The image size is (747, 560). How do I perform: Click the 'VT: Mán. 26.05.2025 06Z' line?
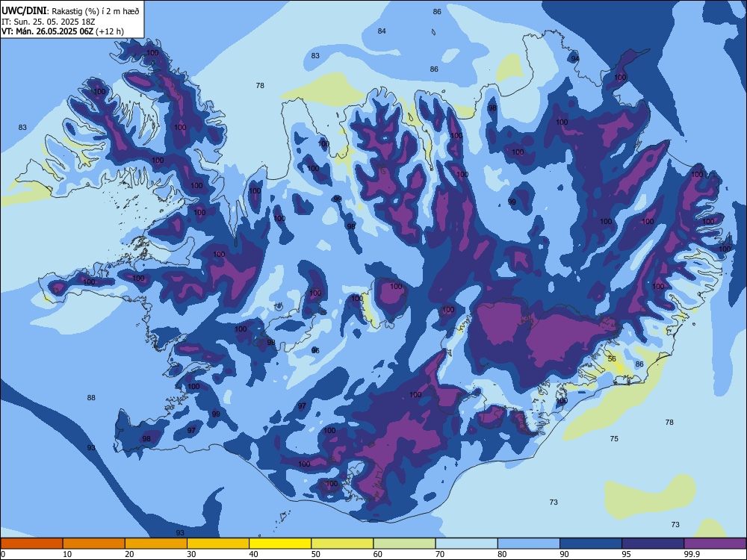click(x=48, y=31)
